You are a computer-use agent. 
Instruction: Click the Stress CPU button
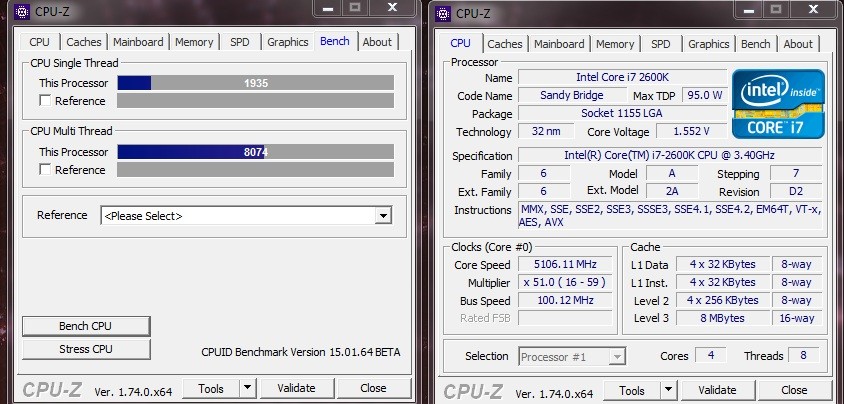coord(86,349)
